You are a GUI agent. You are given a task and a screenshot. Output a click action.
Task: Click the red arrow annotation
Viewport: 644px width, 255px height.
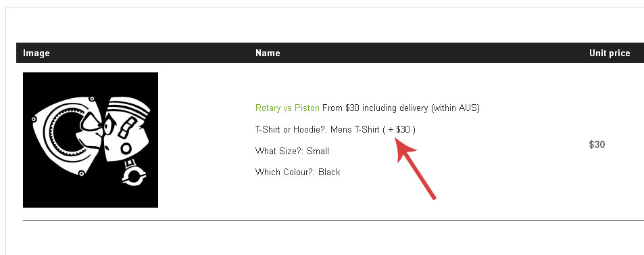click(x=415, y=168)
